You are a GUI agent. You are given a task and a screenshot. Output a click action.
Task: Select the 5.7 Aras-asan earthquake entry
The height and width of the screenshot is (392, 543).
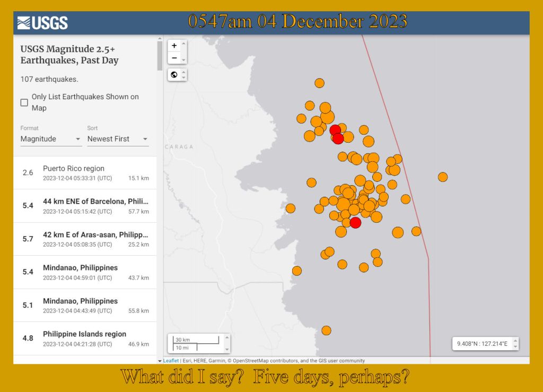[x=85, y=239]
